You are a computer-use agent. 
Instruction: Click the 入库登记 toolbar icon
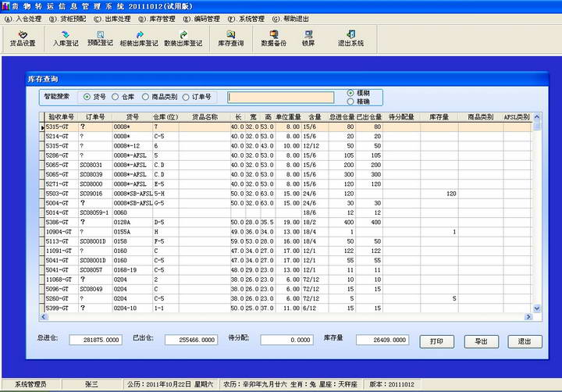point(66,39)
